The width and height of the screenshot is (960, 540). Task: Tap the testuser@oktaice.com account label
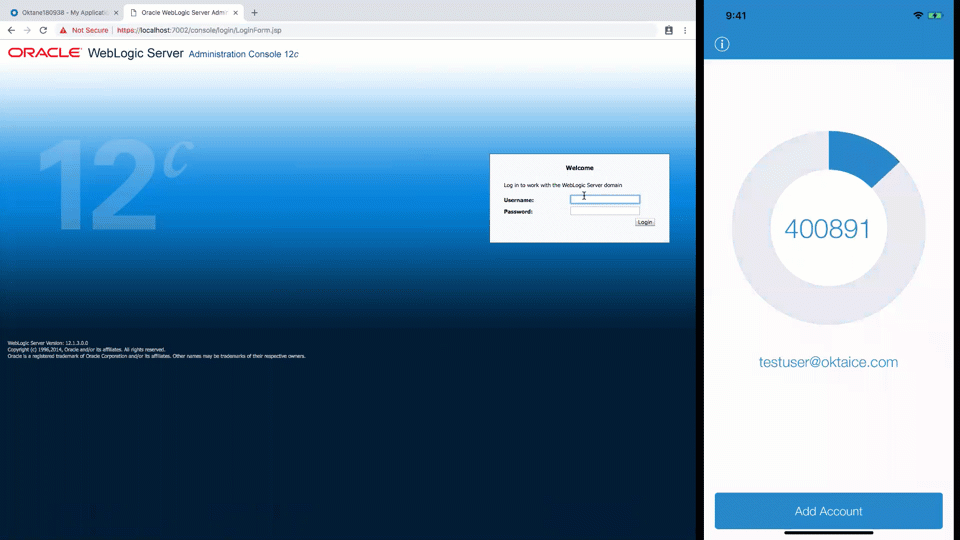[828, 362]
